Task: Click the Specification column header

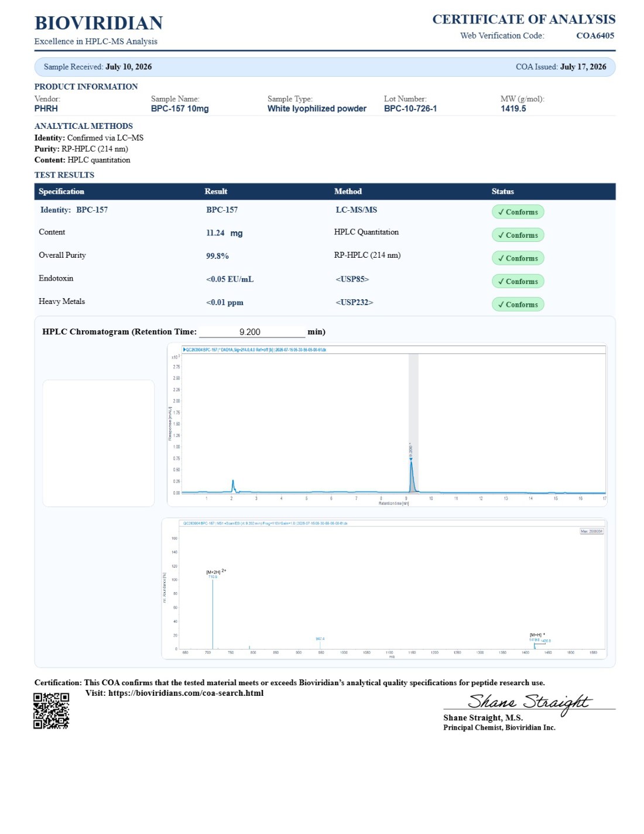Action: pyautogui.click(x=61, y=192)
